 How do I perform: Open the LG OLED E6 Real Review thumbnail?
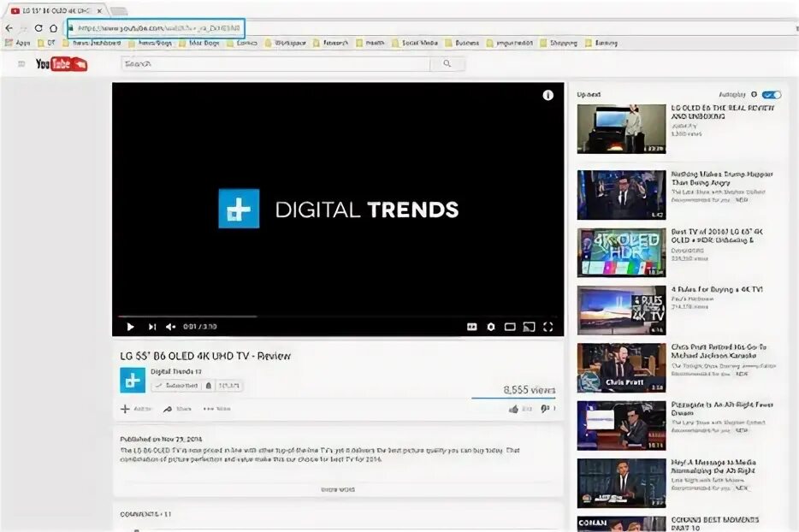click(621, 129)
